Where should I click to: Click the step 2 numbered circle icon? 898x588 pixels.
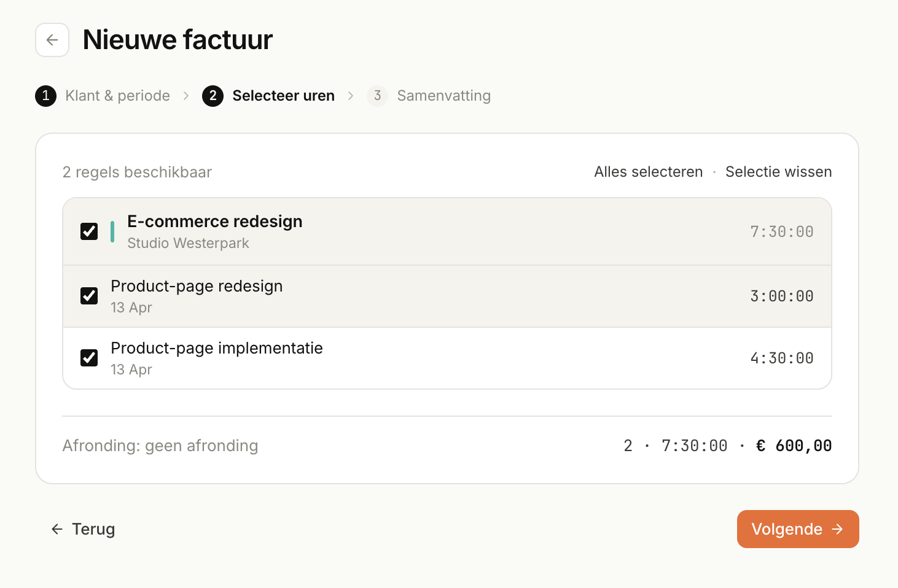tap(213, 96)
